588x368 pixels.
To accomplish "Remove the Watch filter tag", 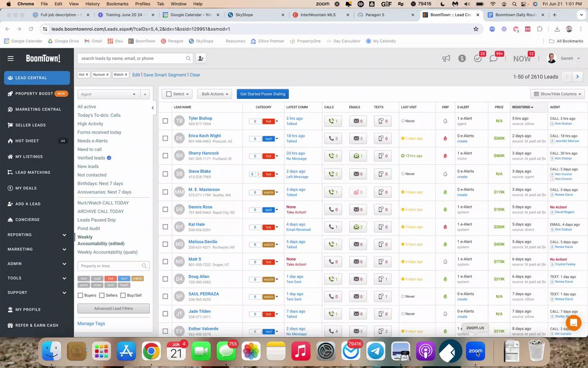I will point(126,75).
